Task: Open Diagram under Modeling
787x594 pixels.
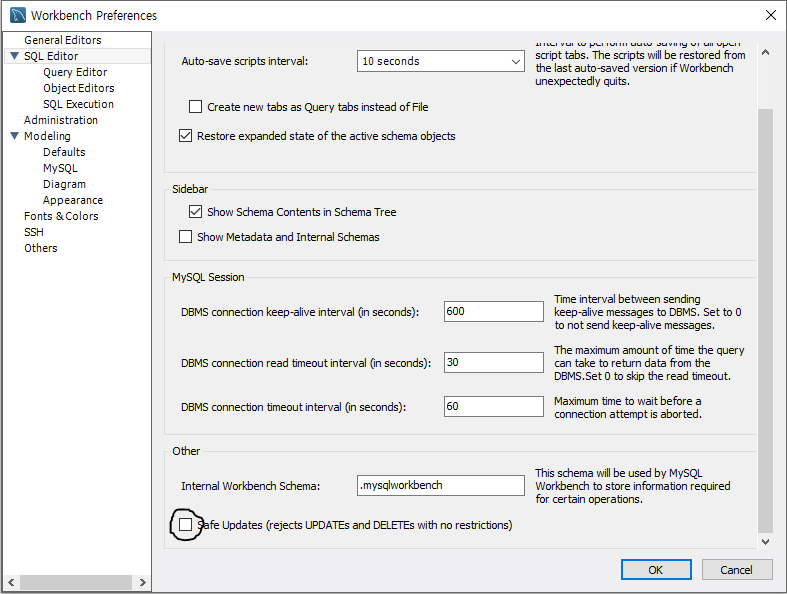Action: 64,184
